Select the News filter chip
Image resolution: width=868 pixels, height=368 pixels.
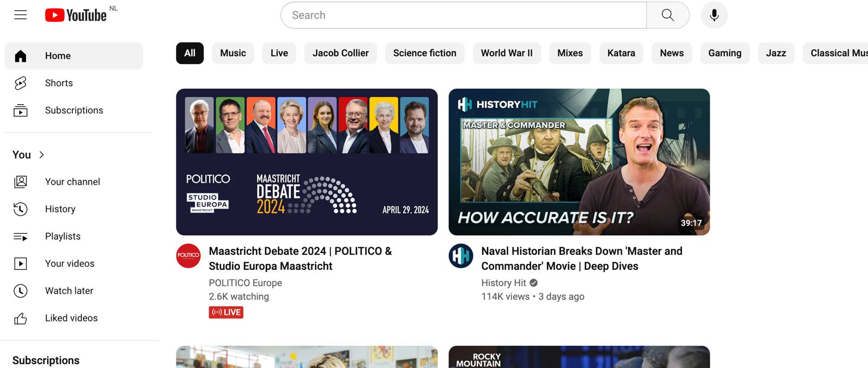[672, 53]
